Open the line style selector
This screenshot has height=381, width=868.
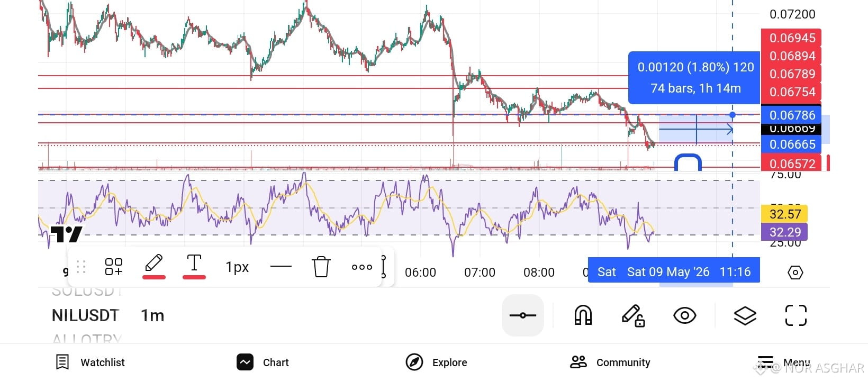(x=281, y=267)
